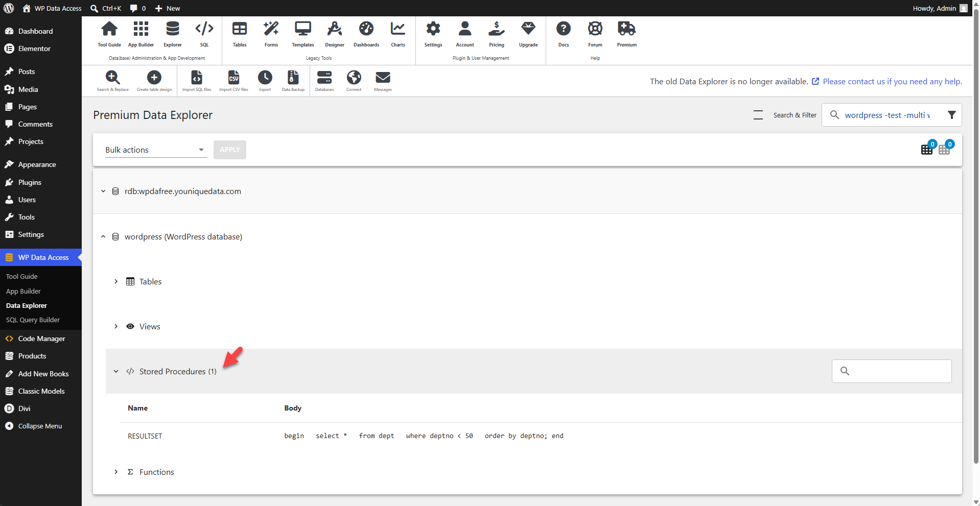This screenshot has height=506, width=980.
Task: Click the Stored Procedures search box
Action: [x=892, y=371]
